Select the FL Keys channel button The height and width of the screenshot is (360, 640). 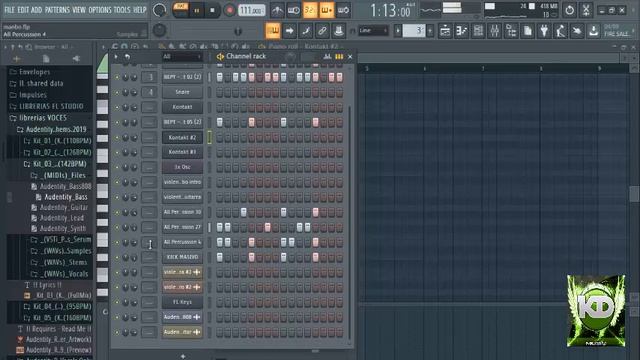pyautogui.click(x=182, y=302)
